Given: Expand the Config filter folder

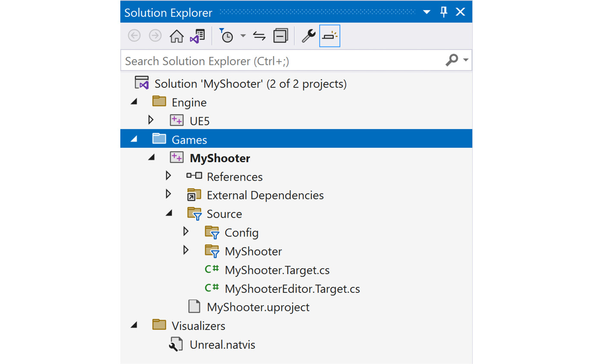Looking at the screenshot, I should [x=186, y=232].
